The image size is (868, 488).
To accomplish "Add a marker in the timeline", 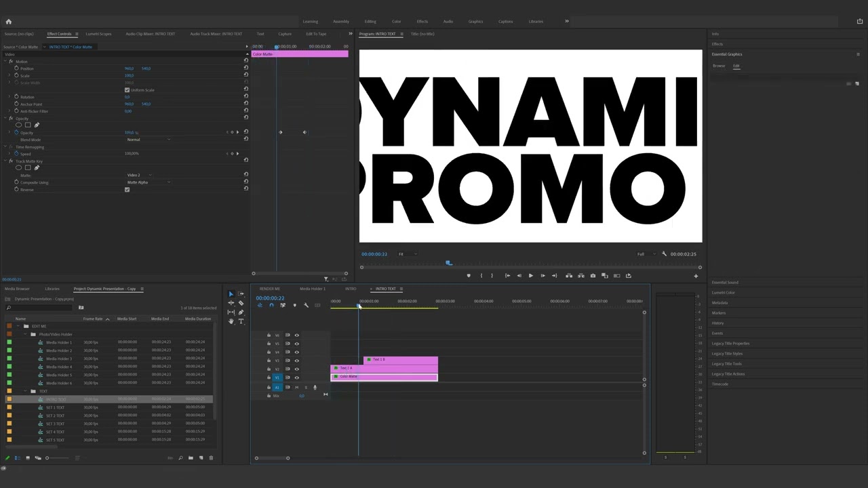I will (294, 306).
